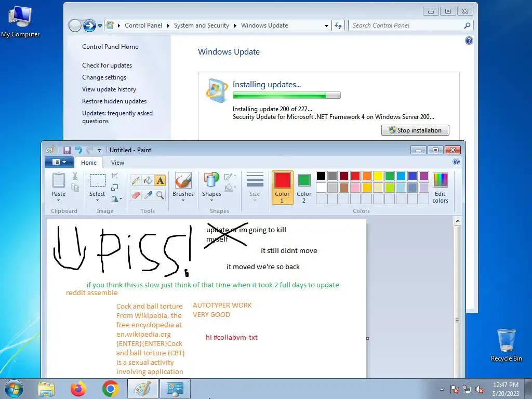Pick the black color swatch
Image resolution: width=532 pixels, height=399 pixels.
point(321,176)
